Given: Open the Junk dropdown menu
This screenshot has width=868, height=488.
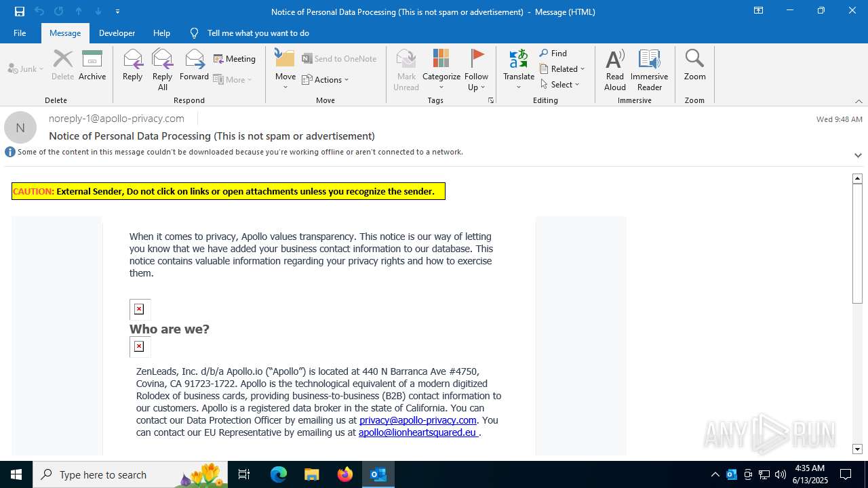Looking at the screenshot, I should 26,68.
